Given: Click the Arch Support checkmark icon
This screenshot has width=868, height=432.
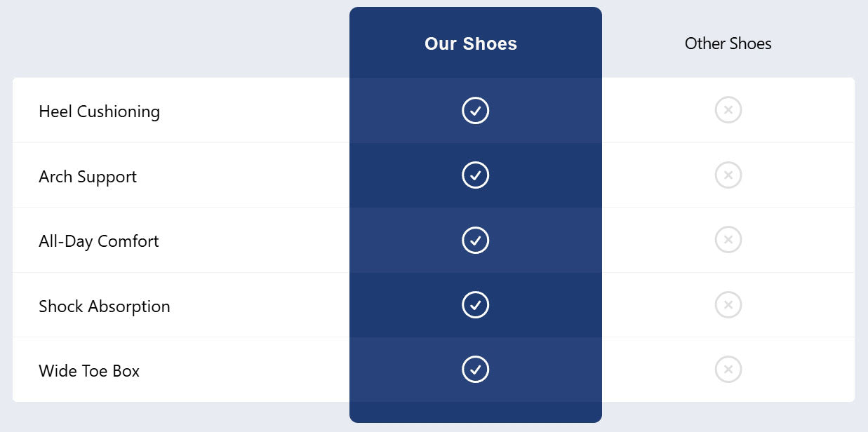Looking at the screenshot, I should (475, 175).
